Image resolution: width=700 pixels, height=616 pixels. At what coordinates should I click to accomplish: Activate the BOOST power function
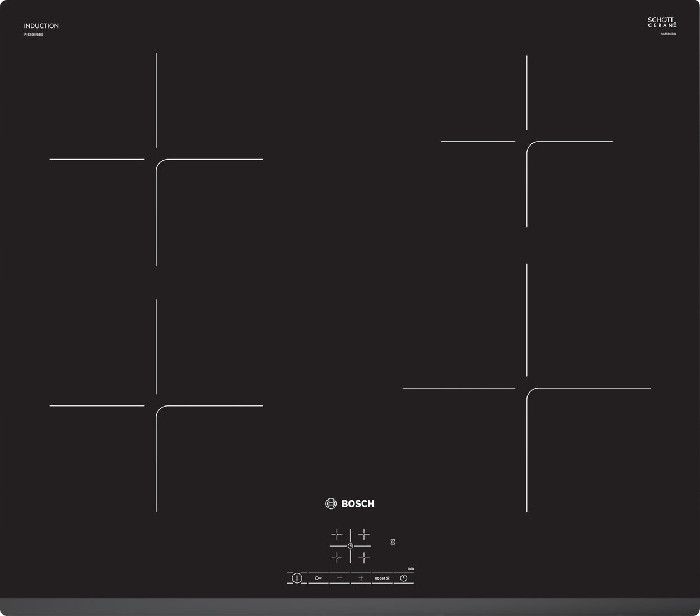coord(382,578)
